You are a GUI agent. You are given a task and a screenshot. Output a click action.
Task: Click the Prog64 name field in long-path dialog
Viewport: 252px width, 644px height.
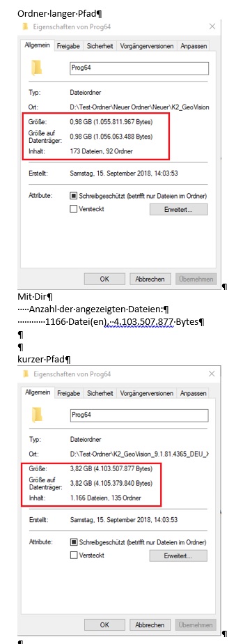[x=139, y=68]
